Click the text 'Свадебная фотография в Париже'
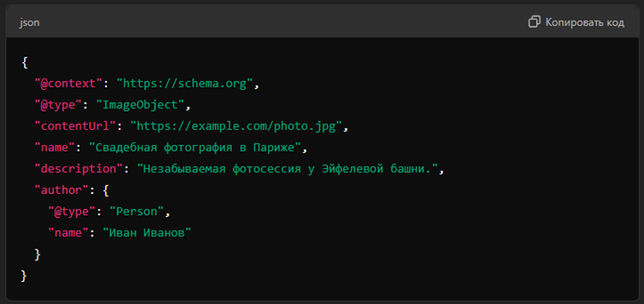This screenshot has height=304, width=644. click(x=195, y=147)
